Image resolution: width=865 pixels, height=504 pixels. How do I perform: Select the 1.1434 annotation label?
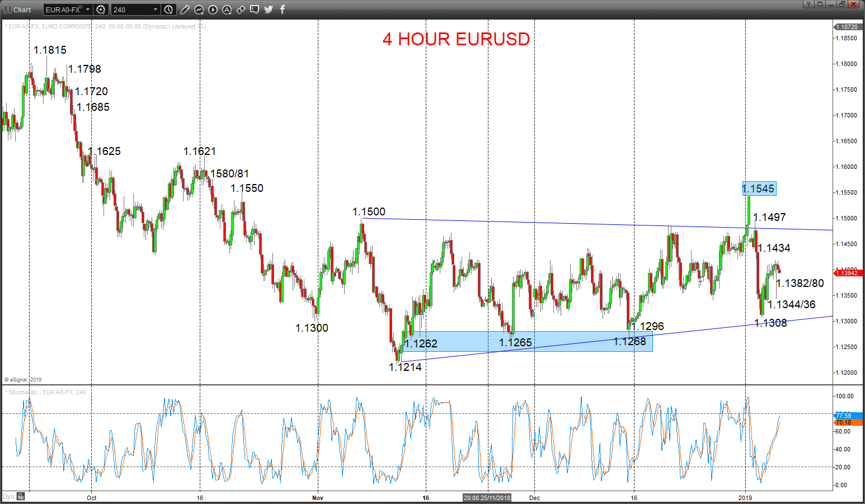[774, 248]
